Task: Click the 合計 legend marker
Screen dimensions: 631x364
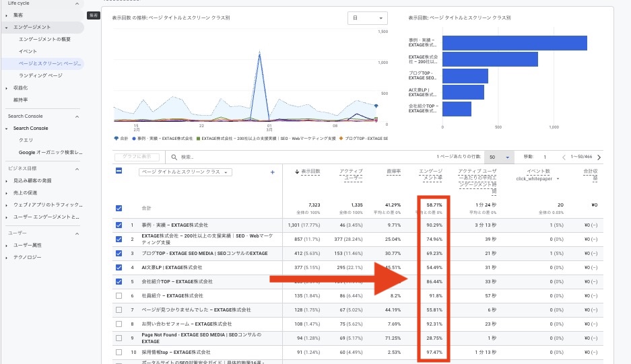Action: [x=117, y=139]
